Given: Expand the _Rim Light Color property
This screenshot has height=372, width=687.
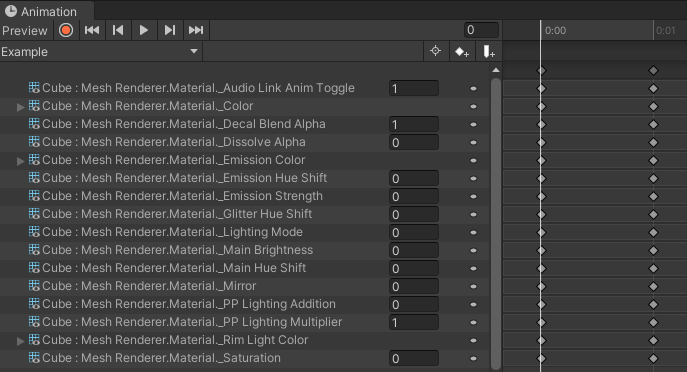Looking at the screenshot, I should pyautogui.click(x=20, y=341).
